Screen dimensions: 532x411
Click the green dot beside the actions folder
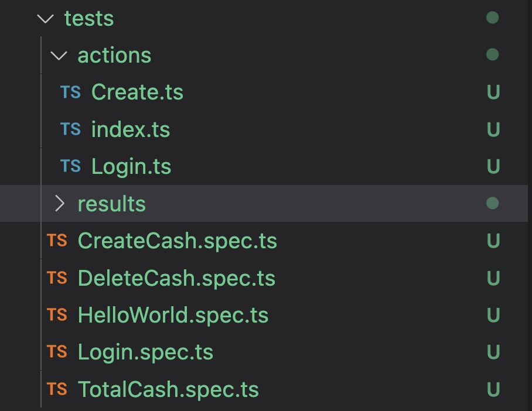492,56
